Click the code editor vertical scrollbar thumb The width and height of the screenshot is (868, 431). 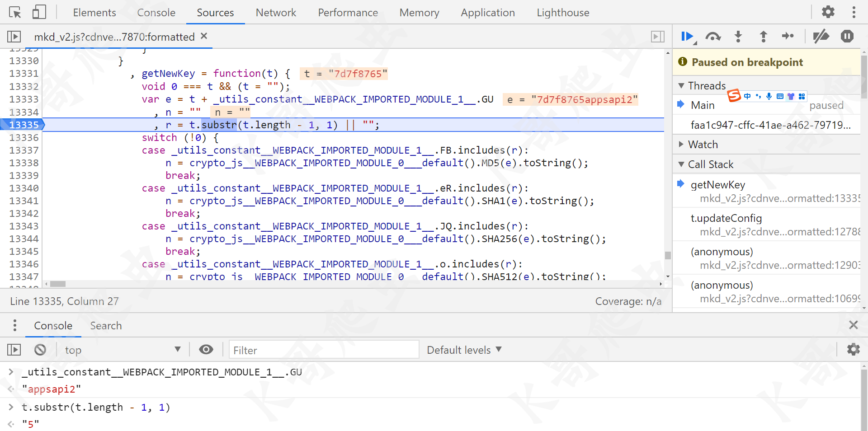(x=668, y=255)
